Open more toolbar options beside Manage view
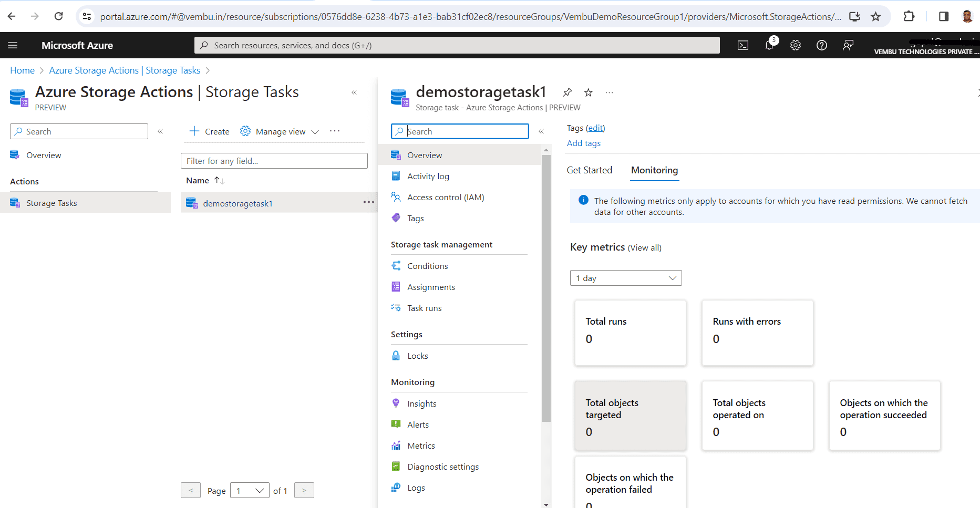 (335, 131)
